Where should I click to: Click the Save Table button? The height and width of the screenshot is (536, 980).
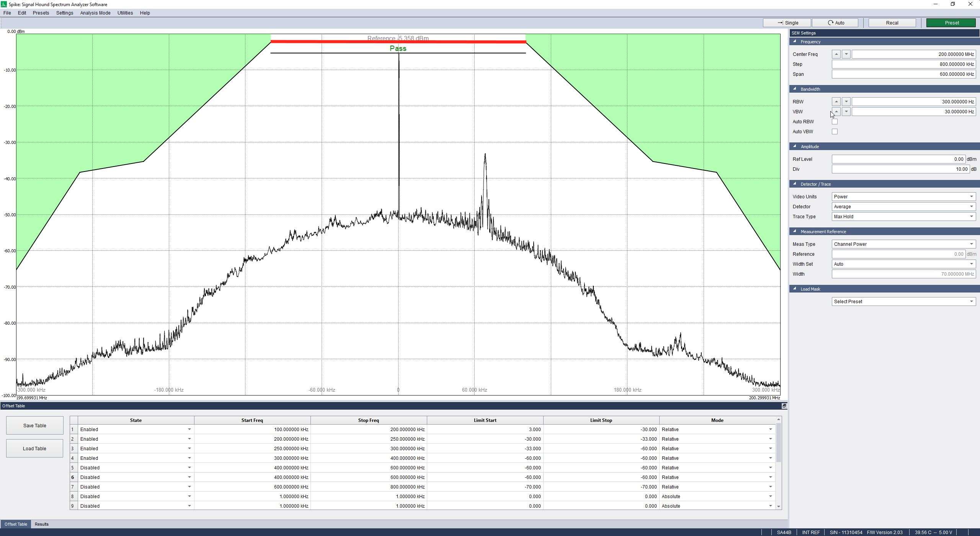tap(34, 426)
